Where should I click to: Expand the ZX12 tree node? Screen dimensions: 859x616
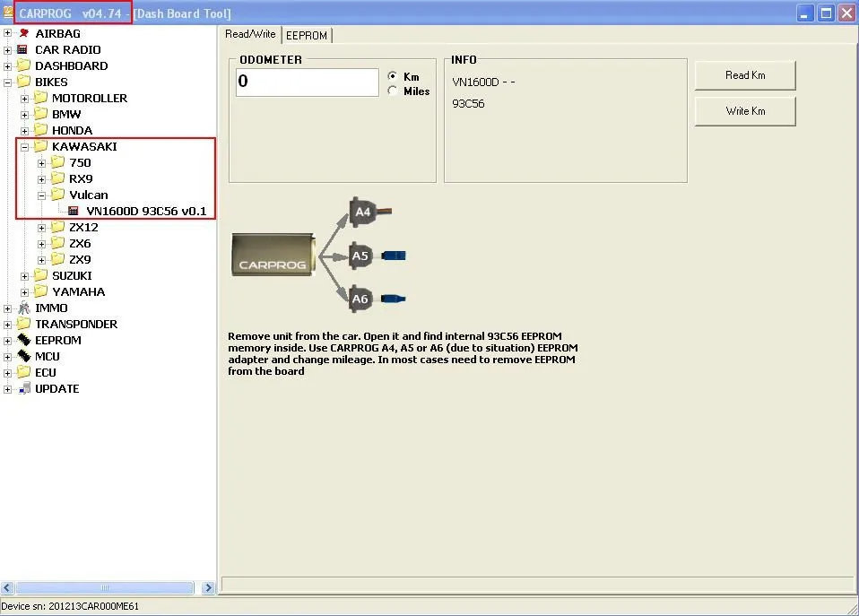[x=41, y=228]
